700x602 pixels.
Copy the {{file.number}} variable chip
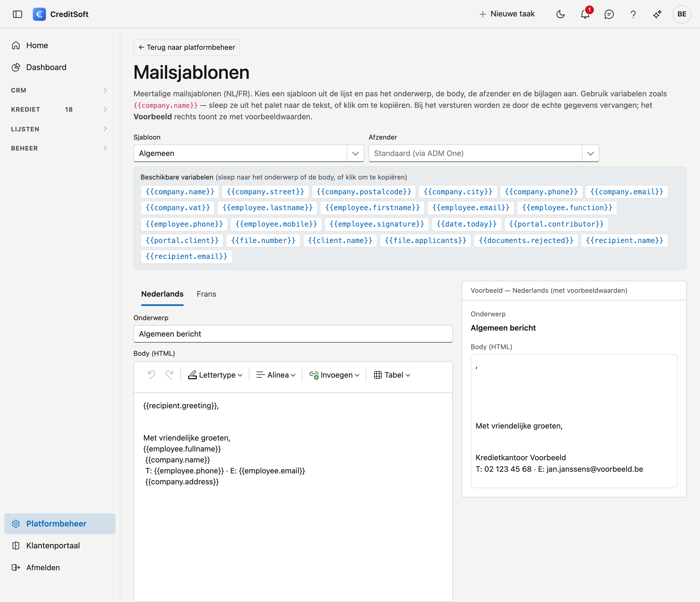pos(263,240)
